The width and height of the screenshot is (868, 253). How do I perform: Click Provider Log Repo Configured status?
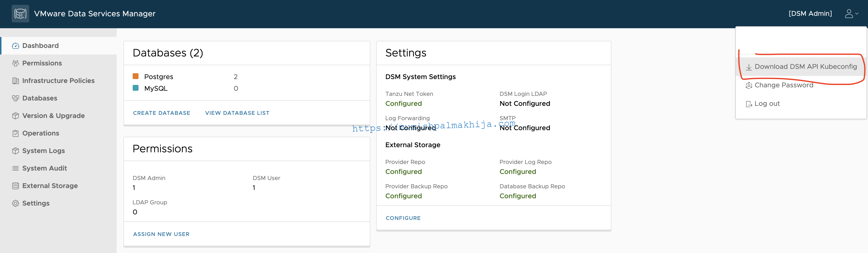pyautogui.click(x=518, y=172)
